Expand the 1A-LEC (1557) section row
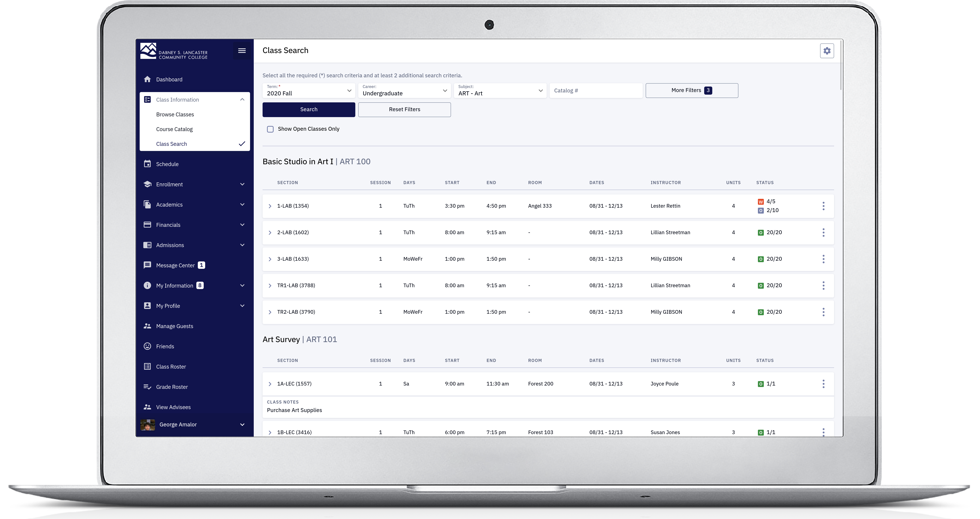980x519 pixels. (270, 384)
